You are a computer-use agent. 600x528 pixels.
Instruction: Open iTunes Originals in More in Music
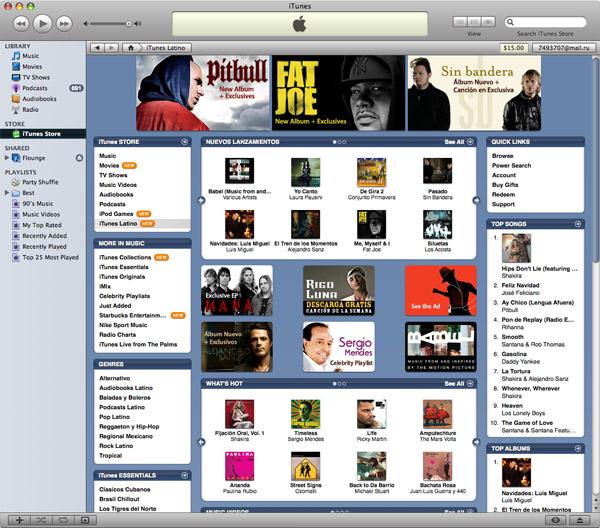pos(122,277)
